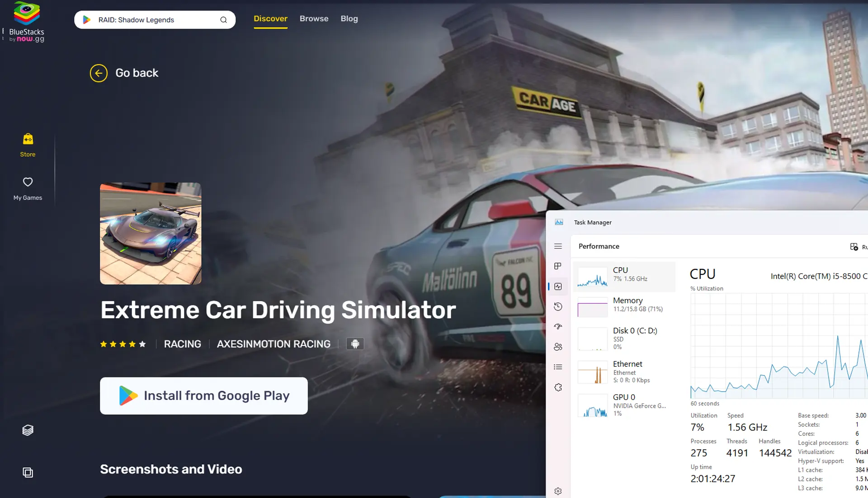
Task: Click the Handles value 144542
Action: point(775,453)
